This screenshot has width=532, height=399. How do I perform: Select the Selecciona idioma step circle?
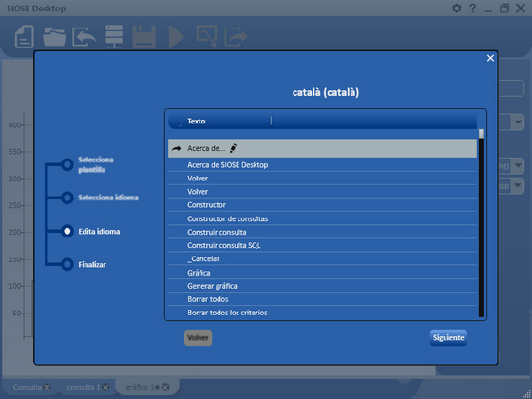pyautogui.click(x=67, y=198)
